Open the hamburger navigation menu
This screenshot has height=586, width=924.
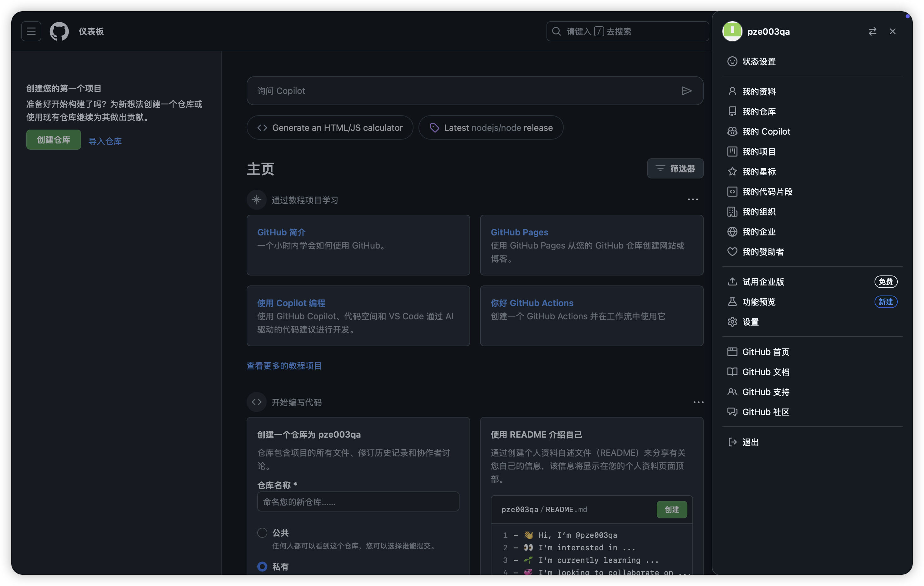click(x=31, y=32)
